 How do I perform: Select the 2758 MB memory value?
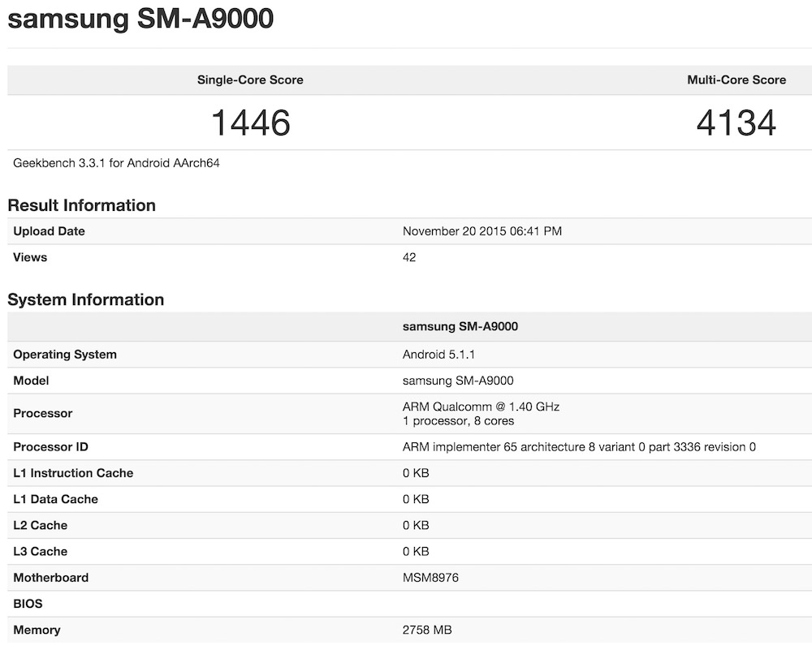coord(427,630)
